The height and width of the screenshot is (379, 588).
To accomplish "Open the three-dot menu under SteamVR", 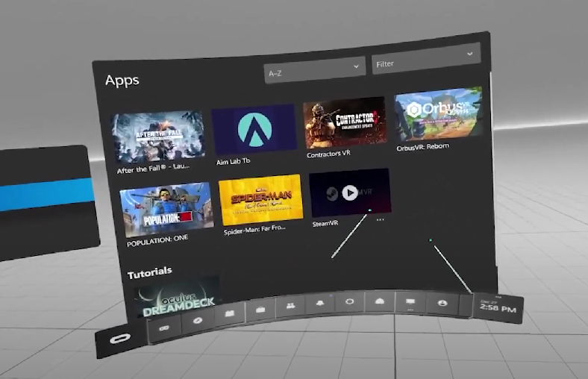I will (x=381, y=219).
